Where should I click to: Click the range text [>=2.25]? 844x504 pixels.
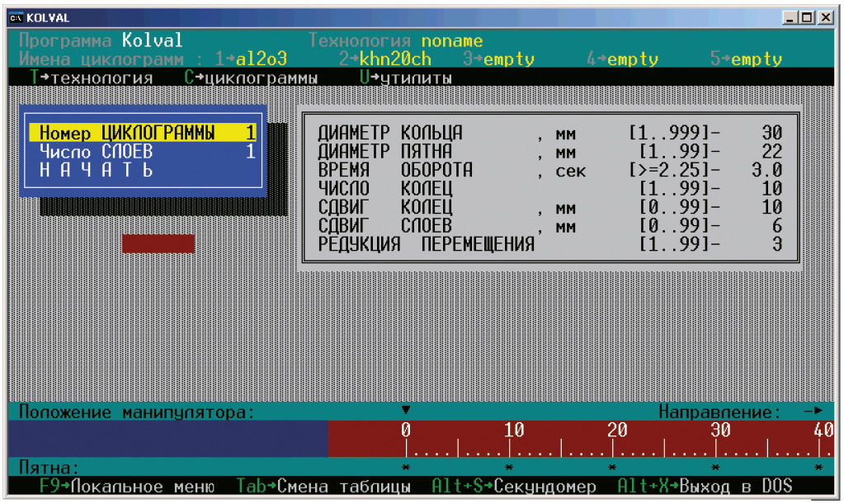click(669, 170)
